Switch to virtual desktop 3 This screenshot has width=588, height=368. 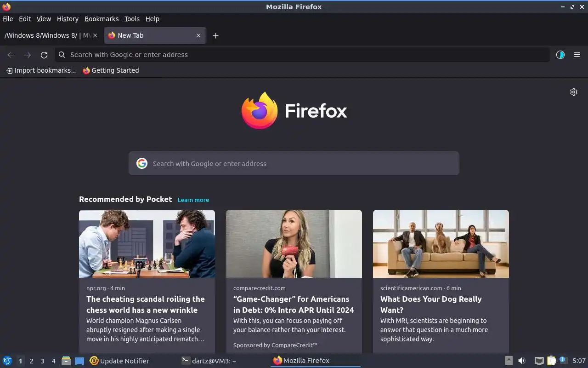point(42,361)
